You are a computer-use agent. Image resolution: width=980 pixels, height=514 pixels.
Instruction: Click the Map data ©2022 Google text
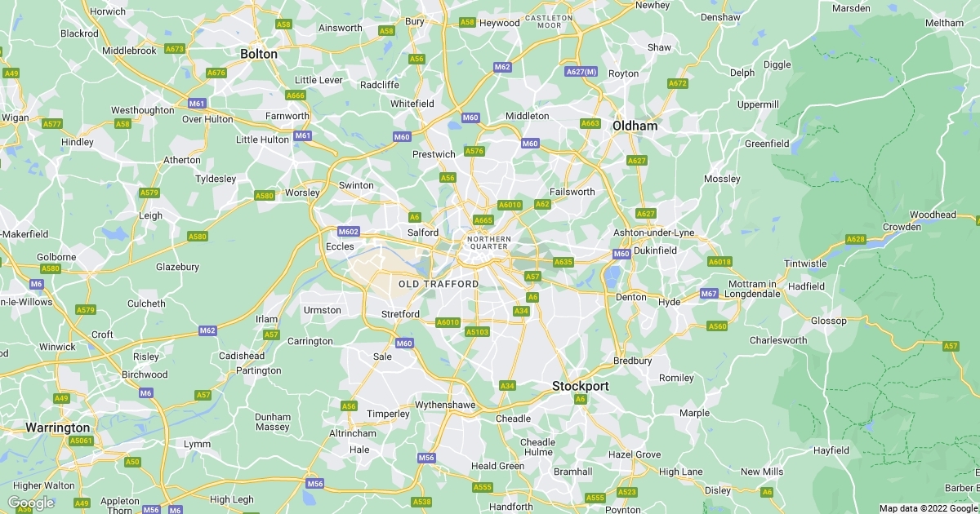928,508
